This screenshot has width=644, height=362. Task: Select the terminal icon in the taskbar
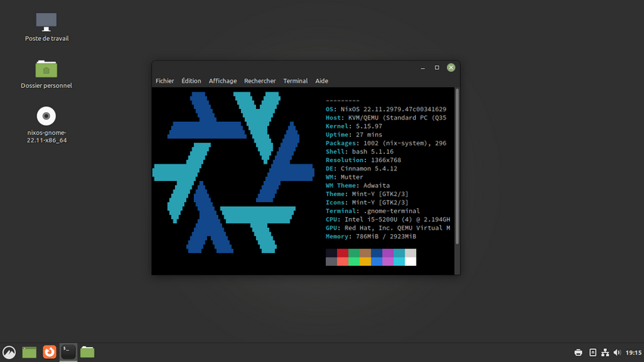(68, 351)
